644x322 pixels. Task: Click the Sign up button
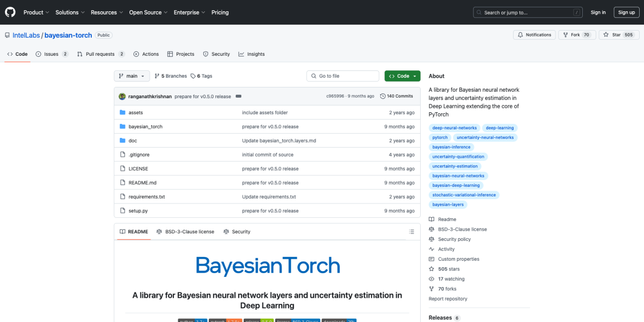tap(626, 12)
